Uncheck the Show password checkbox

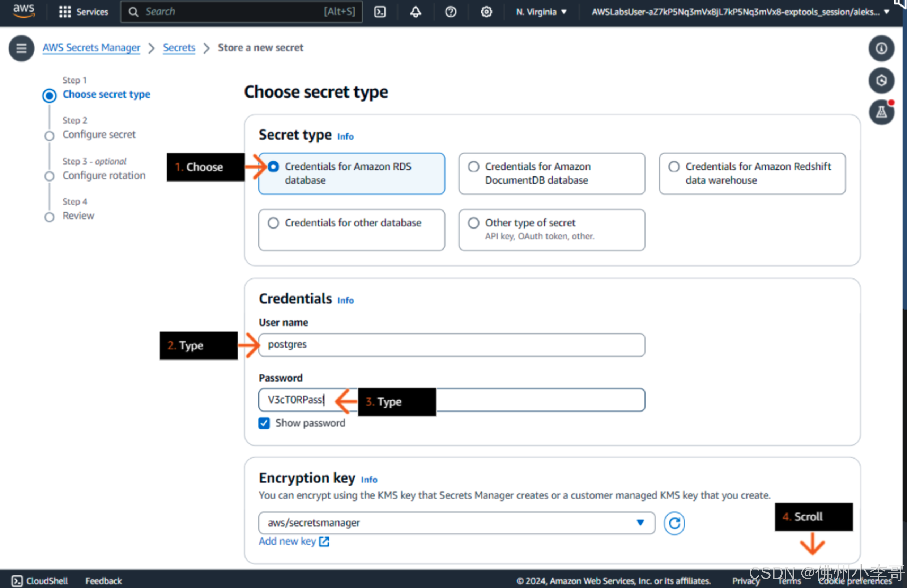pyautogui.click(x=264, y=423)
